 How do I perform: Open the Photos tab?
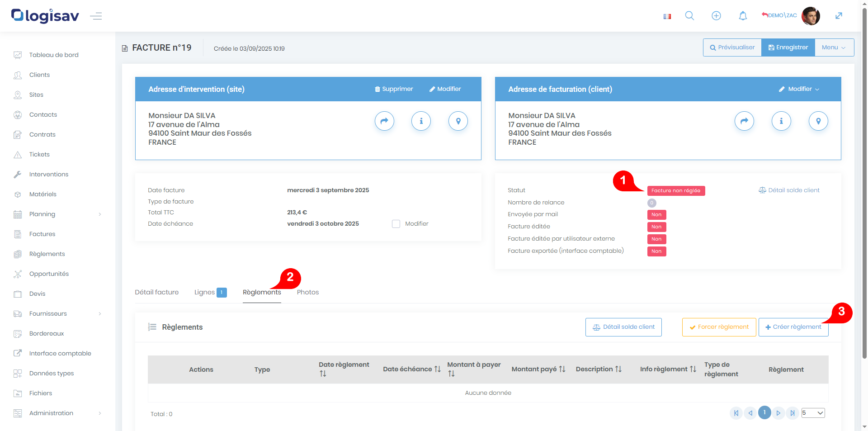point(308,293)
